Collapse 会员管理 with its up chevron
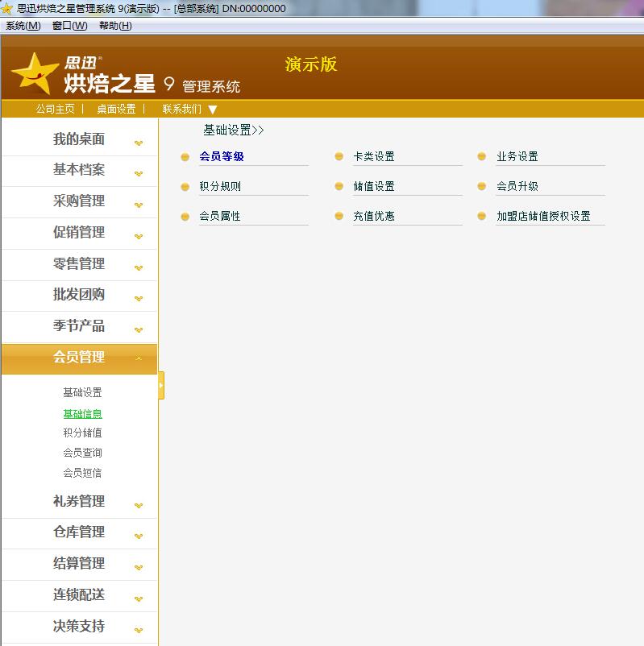The height and width of the screenshot is (646, 644). [139, 358]
